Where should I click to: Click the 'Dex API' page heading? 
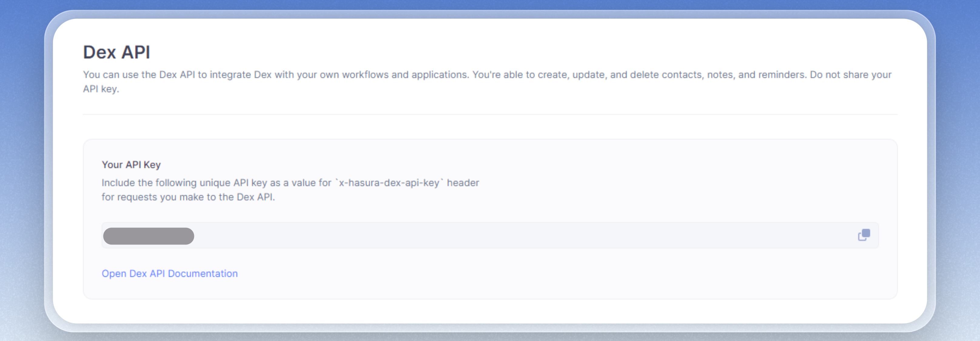[x=116, y=52]
